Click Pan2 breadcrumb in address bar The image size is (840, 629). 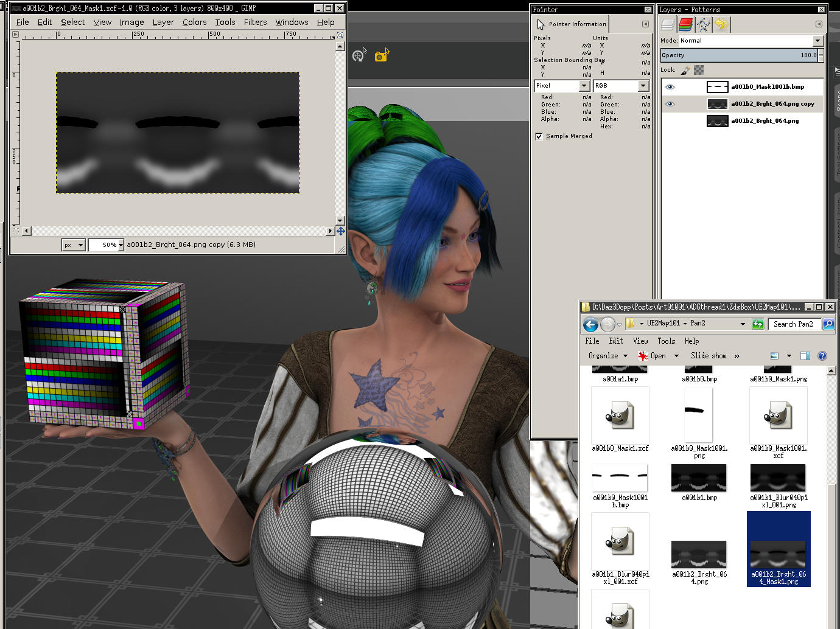(x=698, y=324)
